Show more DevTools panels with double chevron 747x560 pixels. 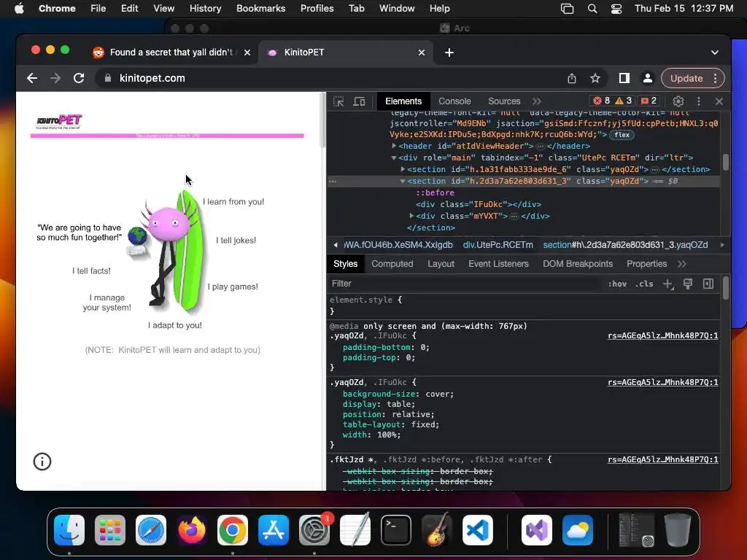(537, 101)
